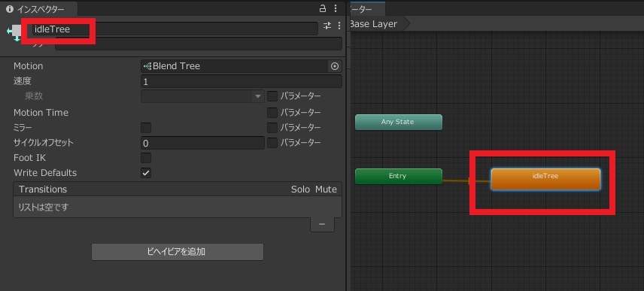Open the multiplier (乗数) parameter dropdown
This screenshot has height=291, width=644.
[202, 96]
